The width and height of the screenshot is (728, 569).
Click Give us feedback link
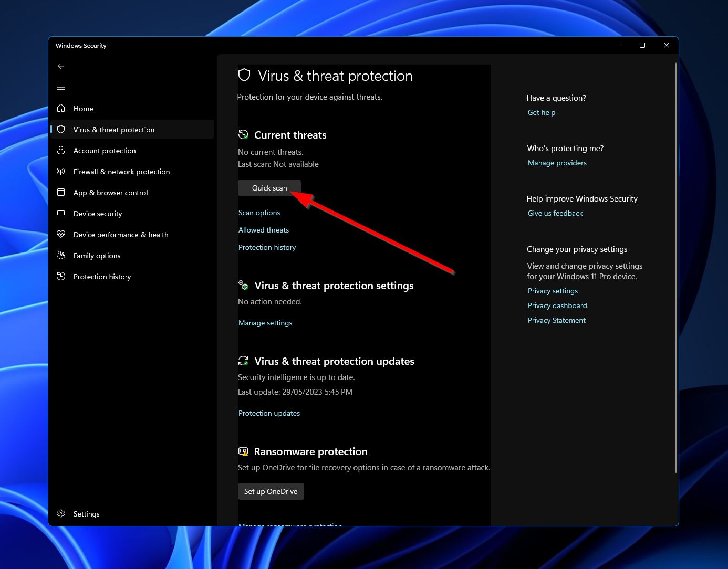(x=555, y=213)
